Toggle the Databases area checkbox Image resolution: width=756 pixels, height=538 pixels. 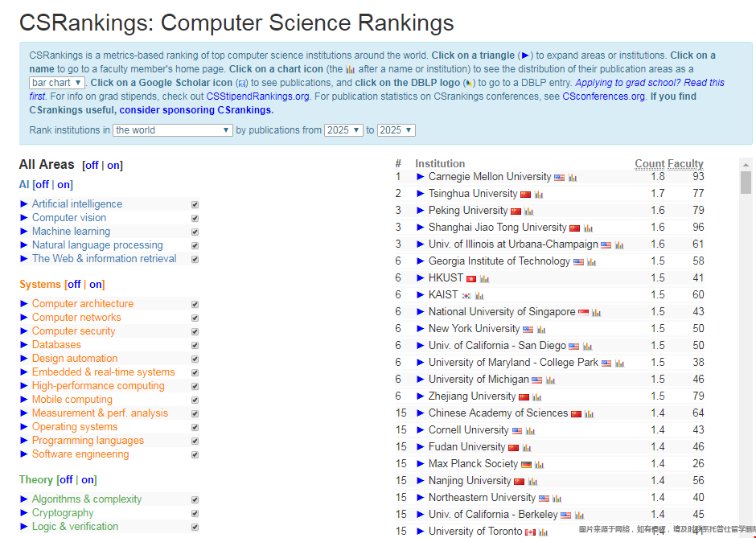click(195, 346)
